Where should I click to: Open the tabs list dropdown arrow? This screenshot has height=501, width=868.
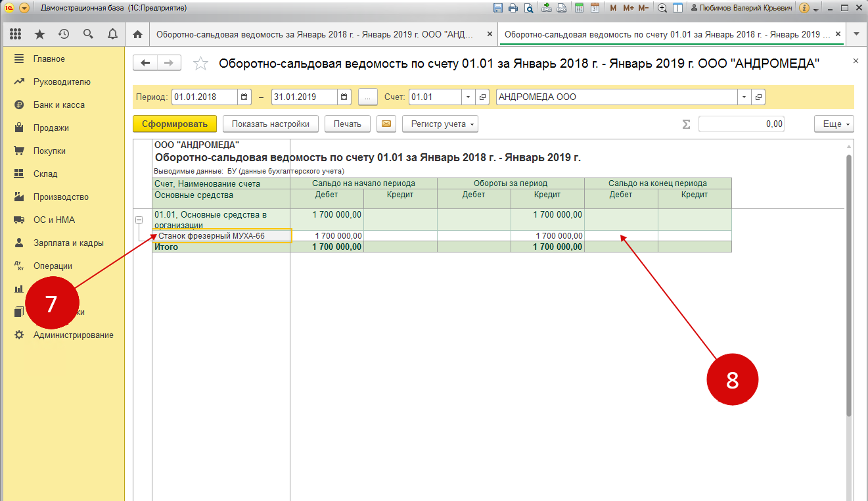click(856, 34)
